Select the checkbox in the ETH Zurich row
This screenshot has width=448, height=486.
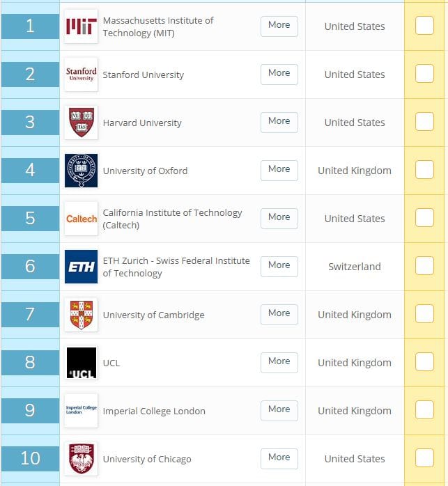[424, 265]
